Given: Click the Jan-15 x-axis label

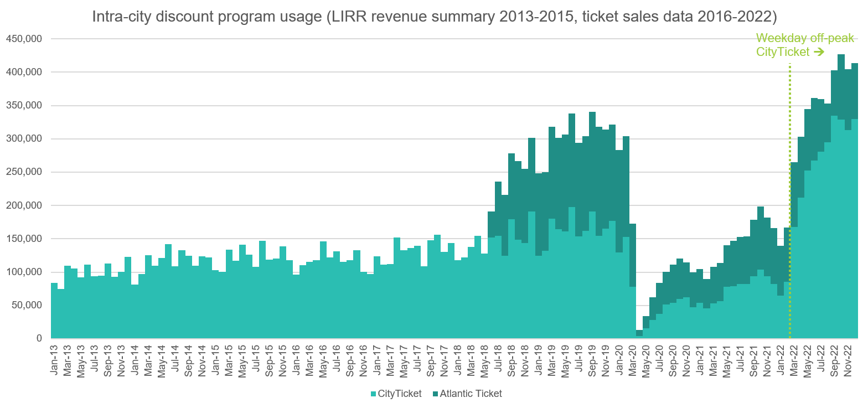Looking at the screenshot, I should pyautogui.click(x=215, y=360).
